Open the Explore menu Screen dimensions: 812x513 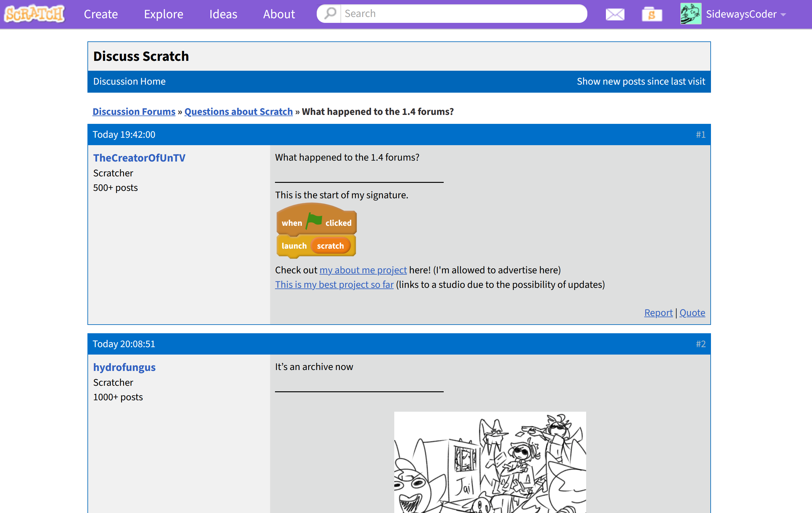163,14
